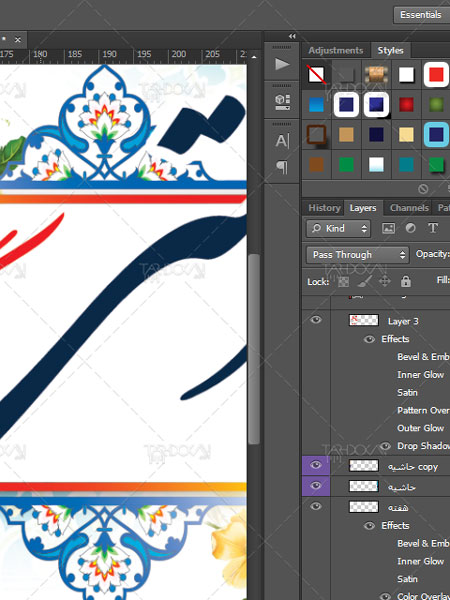Hide the Drop Shadow effect eye

385,446
